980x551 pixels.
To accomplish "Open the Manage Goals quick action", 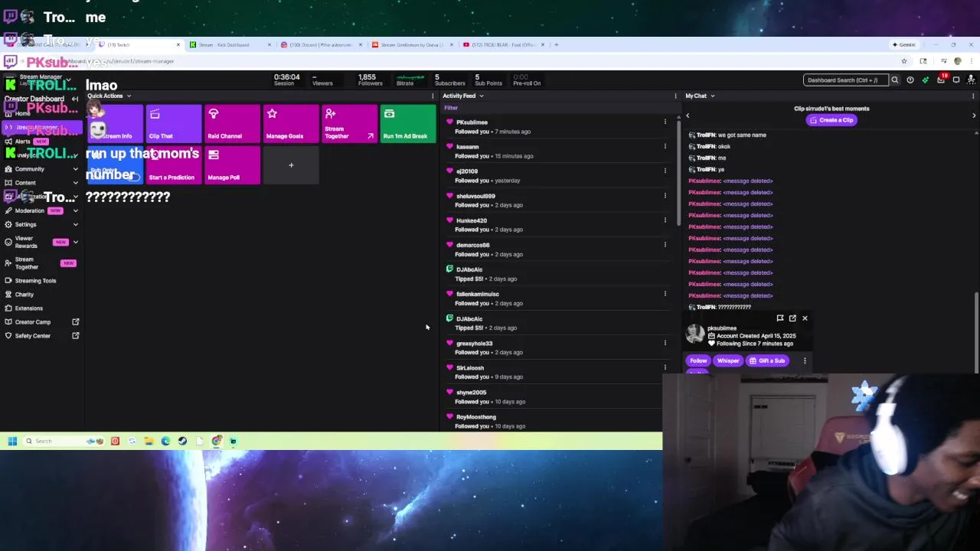I will [291, 123].
